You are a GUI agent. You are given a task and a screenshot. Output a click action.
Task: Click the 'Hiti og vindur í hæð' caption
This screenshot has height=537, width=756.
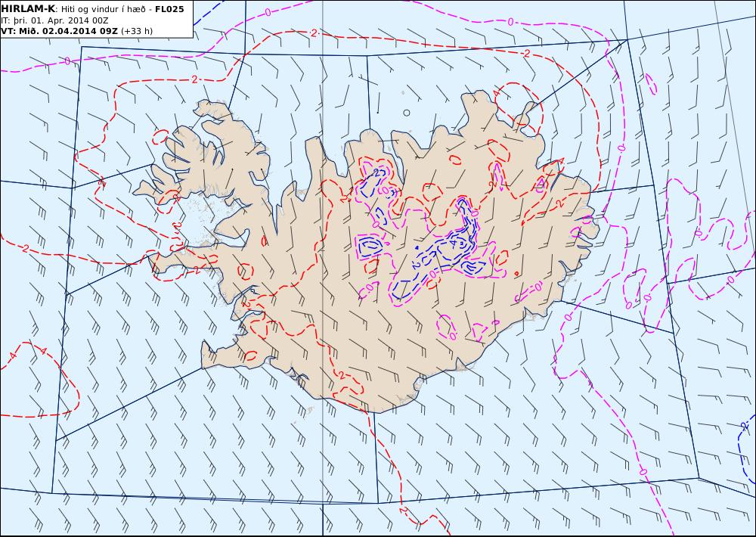[x=103, y=9]
